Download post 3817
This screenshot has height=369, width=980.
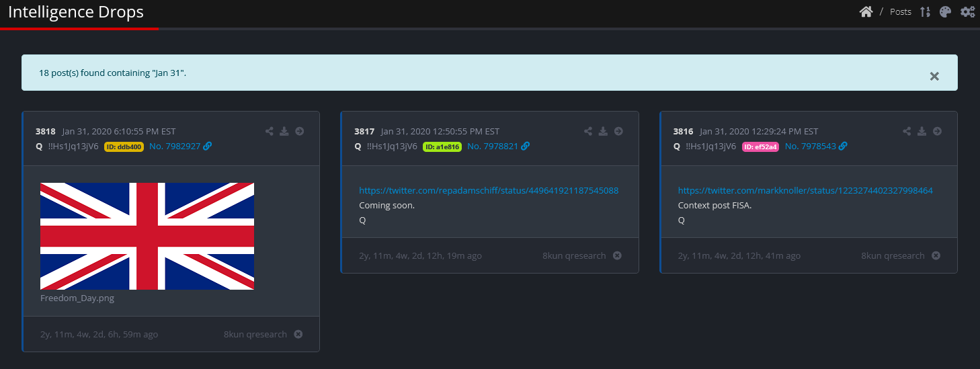coord(603,131)
